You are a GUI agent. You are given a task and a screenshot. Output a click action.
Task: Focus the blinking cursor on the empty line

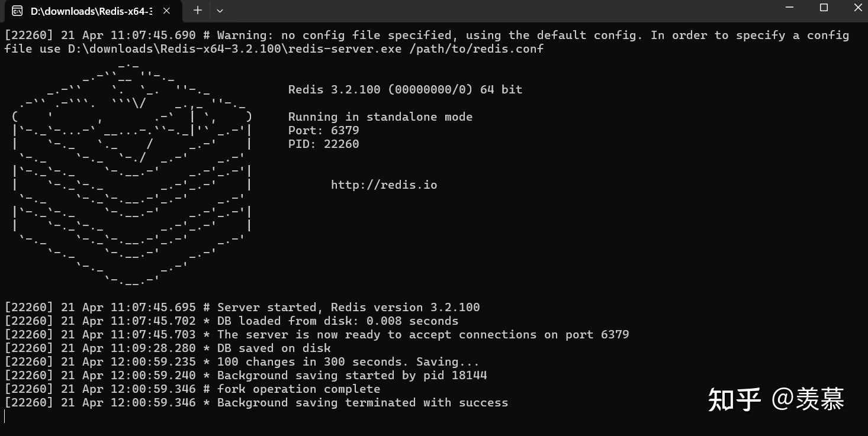[5, 416]
